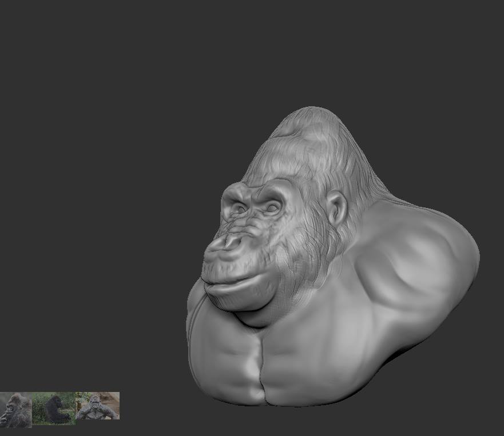Click the tip of the gorilla model's nose
This screenshot has height=436, width=504.
click(x=228, y=243)
